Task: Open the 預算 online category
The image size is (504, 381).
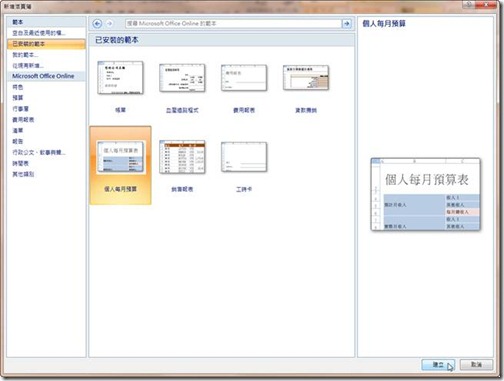Action: [x=18, y=98]
